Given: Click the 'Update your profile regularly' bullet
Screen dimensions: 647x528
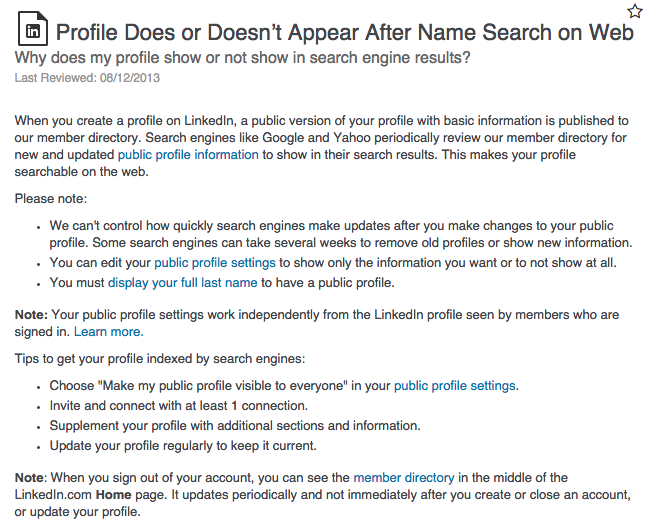Looking at the screenshot, I should click(x=183, y=446).
